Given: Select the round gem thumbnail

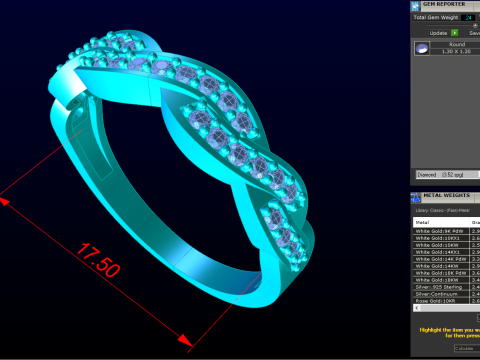Looking at the screenshot, I should 422,48.
